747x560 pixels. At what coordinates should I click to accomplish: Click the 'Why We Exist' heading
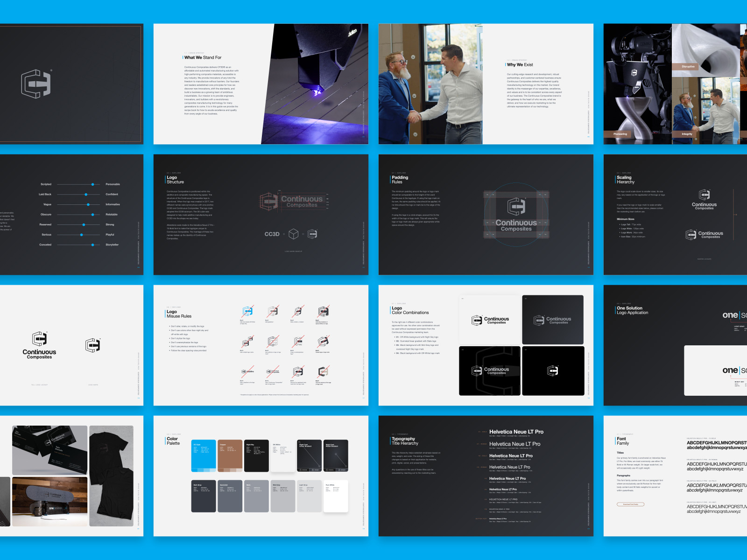[x=520, y=65]
